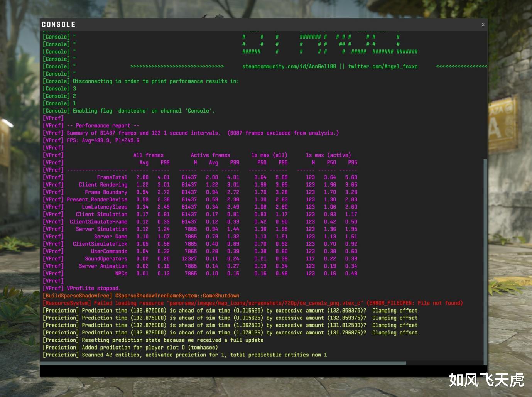Click the 'Scanned 42 entities' line
Viewport: 532px width, 397px height.
[185, 355]
